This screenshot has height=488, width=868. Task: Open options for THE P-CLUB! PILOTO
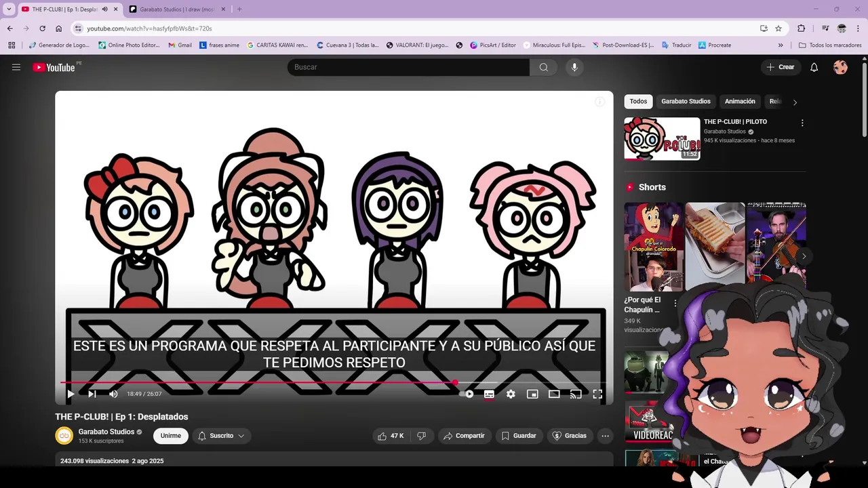pyautogui.click(x=802, y=123)
